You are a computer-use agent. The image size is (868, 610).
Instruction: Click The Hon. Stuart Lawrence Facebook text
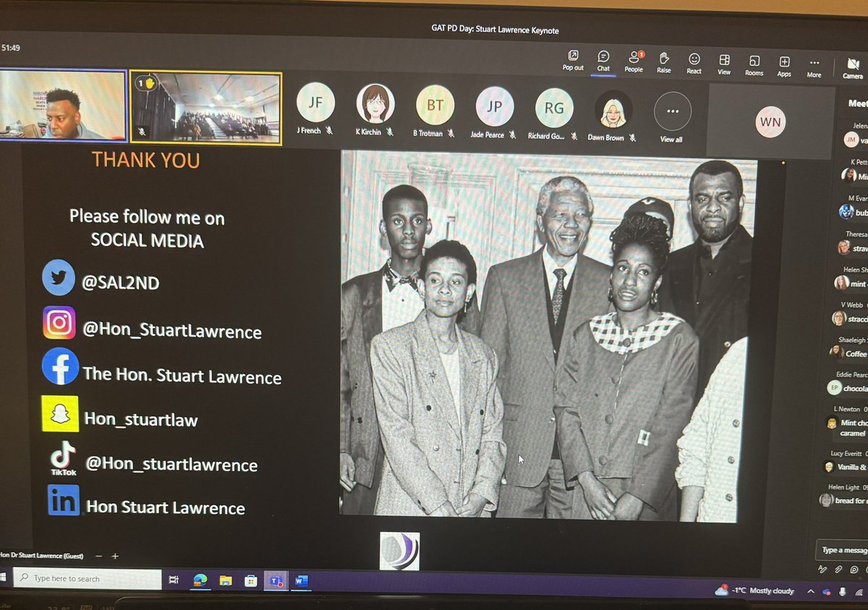coord(182,375)
